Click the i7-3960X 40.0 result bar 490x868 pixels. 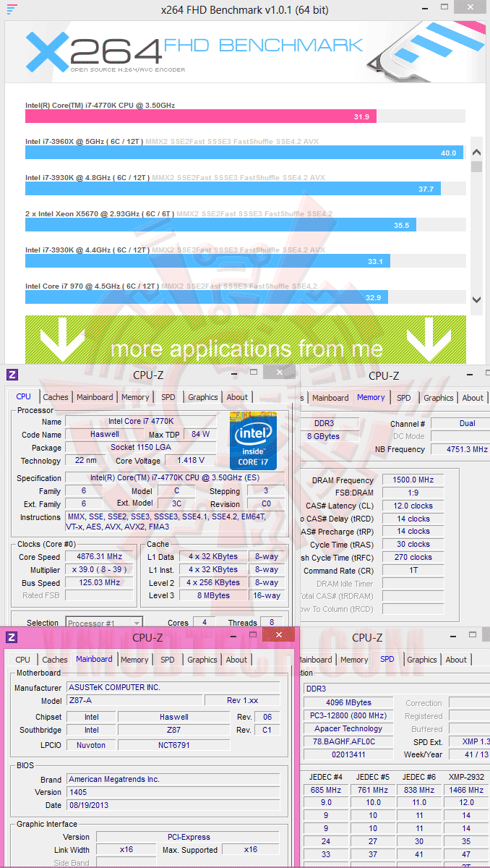[244, 153]
